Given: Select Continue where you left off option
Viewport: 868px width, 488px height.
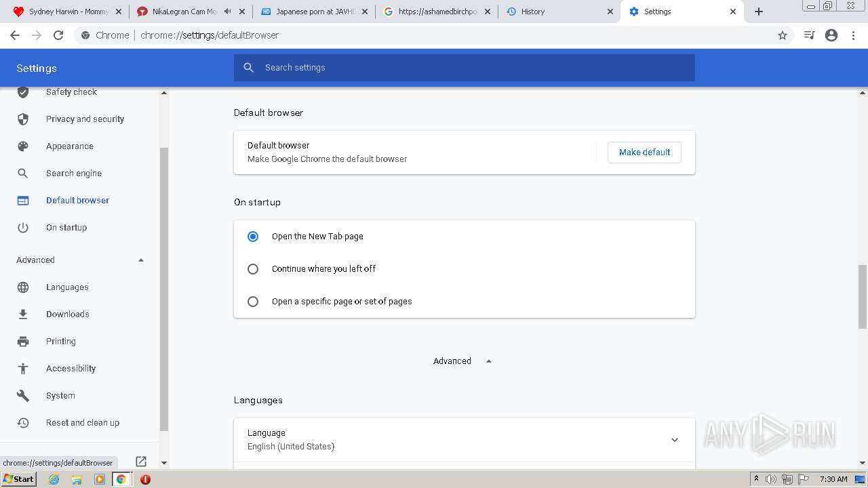Looking at the screenshot, I should tap(253, 269).
